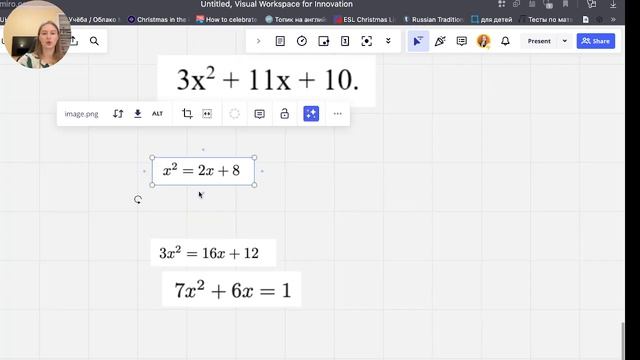Open the sticky note capture icon
Viewport: 640px width, 360px height.
[x=323, y=41]
